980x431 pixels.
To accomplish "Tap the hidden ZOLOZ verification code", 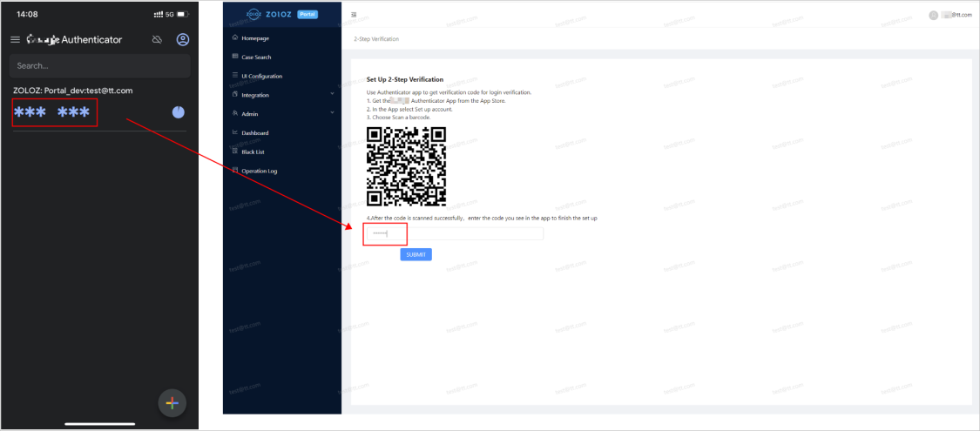I will coord(52,112).
